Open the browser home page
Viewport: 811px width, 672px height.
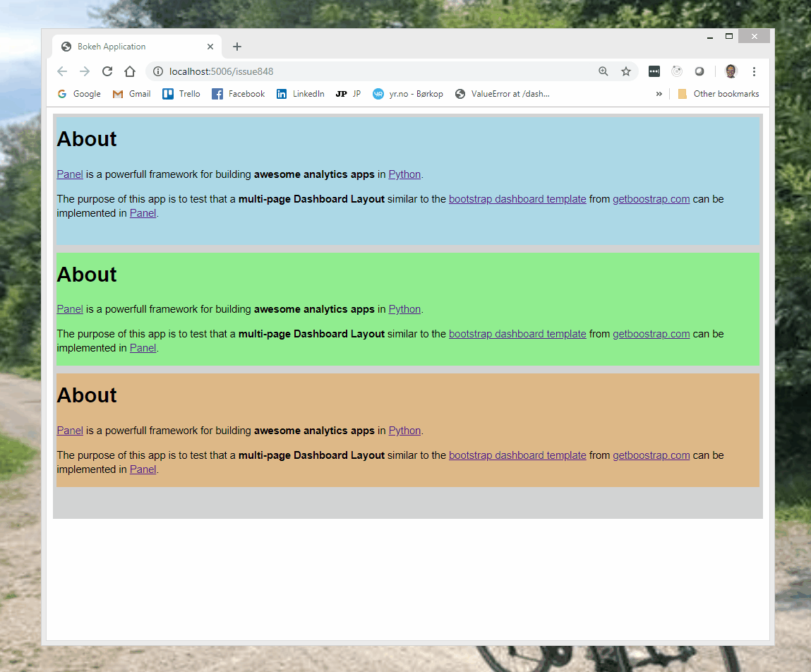[x=130, y=71]
